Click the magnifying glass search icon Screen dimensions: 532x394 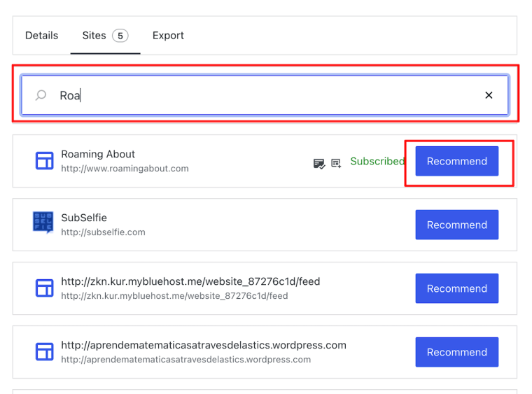coord(41,95)
